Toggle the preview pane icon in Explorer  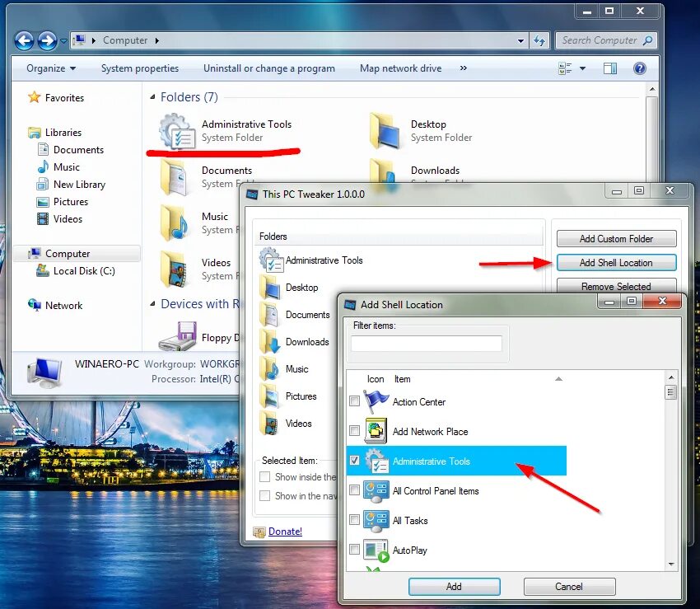click(609, 68)
